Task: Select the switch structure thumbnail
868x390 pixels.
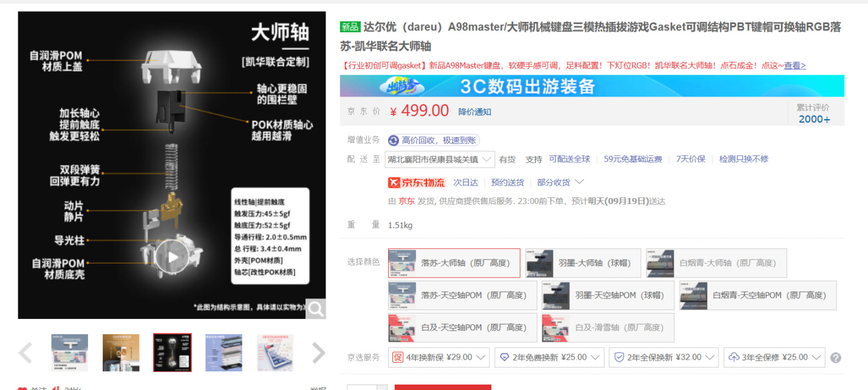Action: point(173,352)
